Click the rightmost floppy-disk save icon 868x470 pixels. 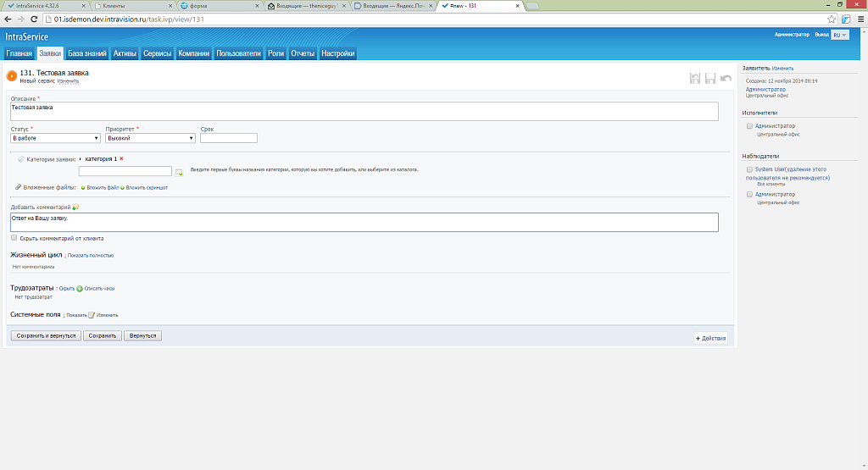[710, 79]
